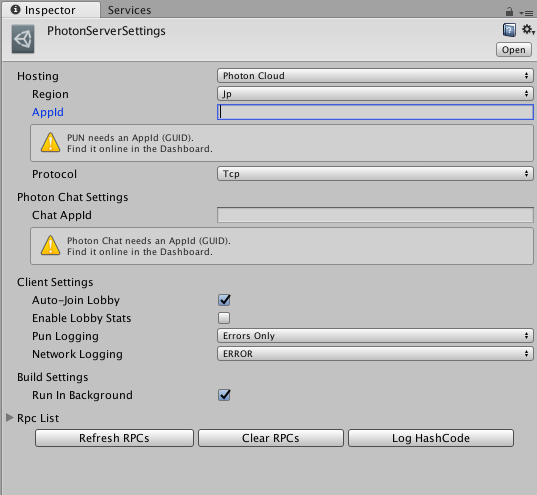Viewport: 537px width, 495px height.
Task: Focus the AppId input field
Action: tap(375, 112)
